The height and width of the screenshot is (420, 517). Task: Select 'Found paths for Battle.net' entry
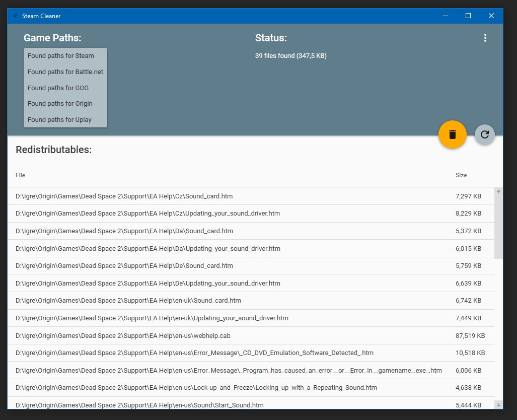click(x=65, y=72)
